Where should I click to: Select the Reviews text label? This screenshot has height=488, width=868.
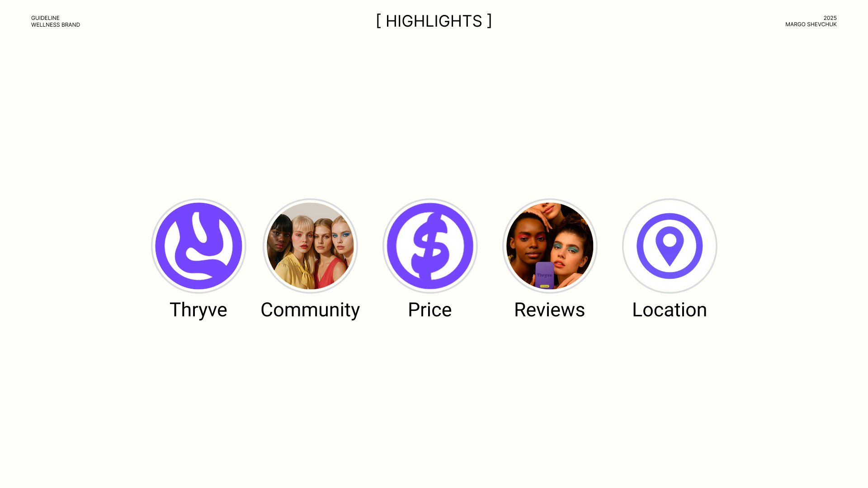point(550,310)
